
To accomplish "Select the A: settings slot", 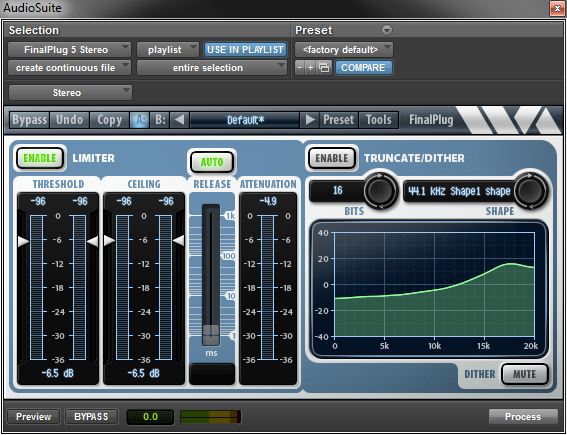I will point(139,120).
